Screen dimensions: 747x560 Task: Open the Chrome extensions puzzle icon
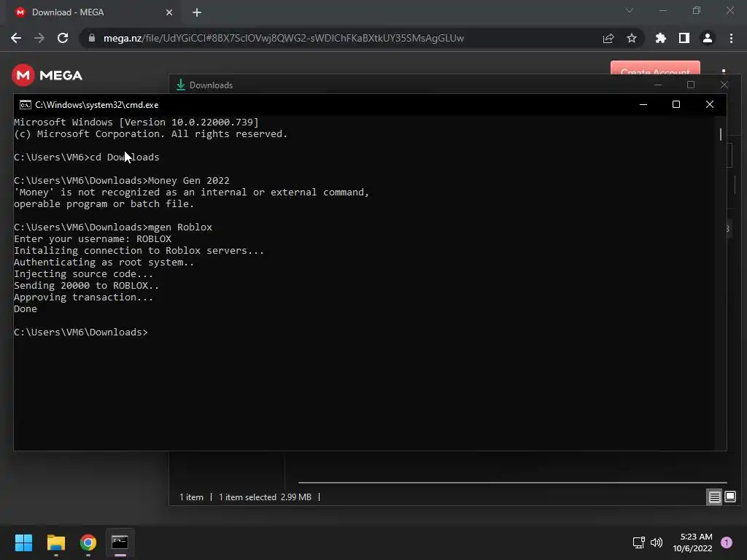[661, 38]
